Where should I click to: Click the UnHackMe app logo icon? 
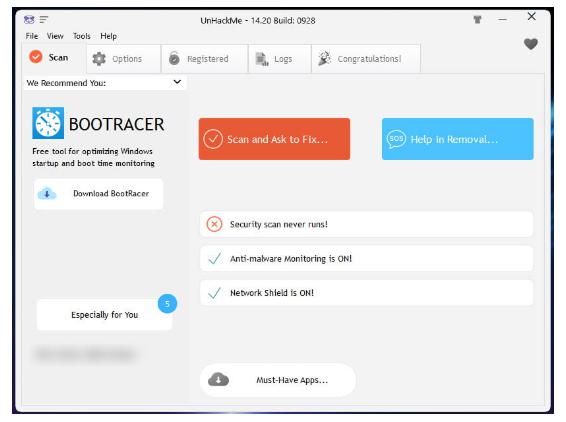(x=29, y=19)
